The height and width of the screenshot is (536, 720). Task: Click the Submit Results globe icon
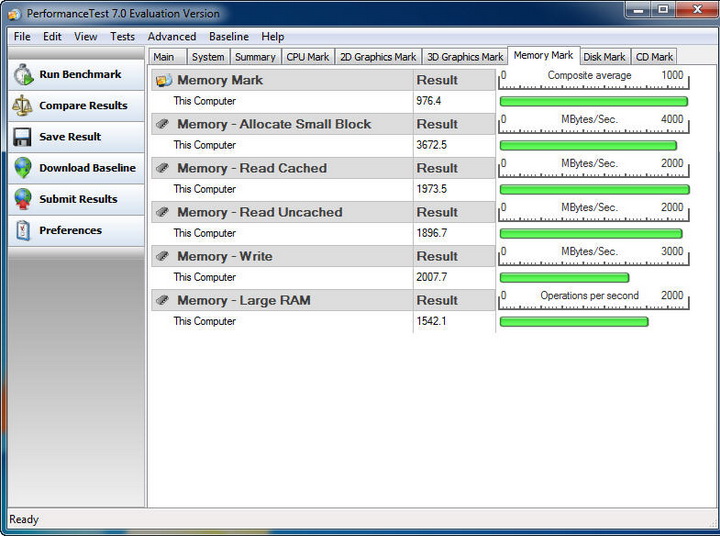(x=23, y=199)
